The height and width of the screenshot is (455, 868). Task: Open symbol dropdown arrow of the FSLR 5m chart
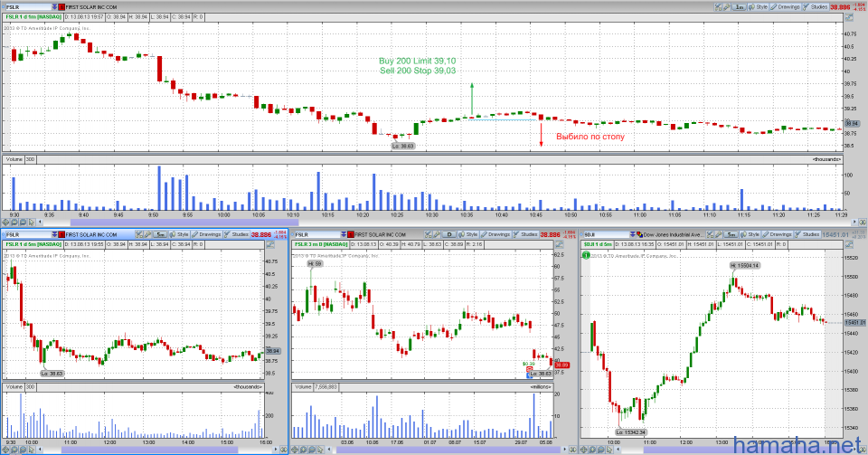click(54, 234)
